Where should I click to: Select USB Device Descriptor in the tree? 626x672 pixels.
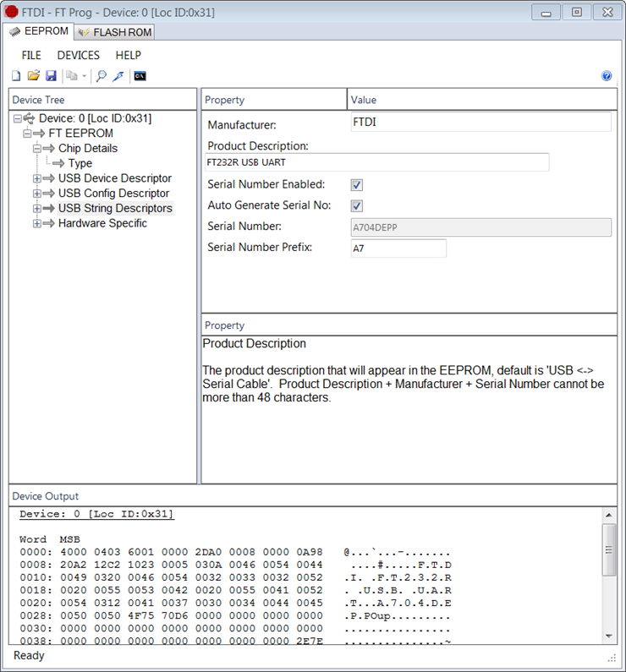point(115,178)
